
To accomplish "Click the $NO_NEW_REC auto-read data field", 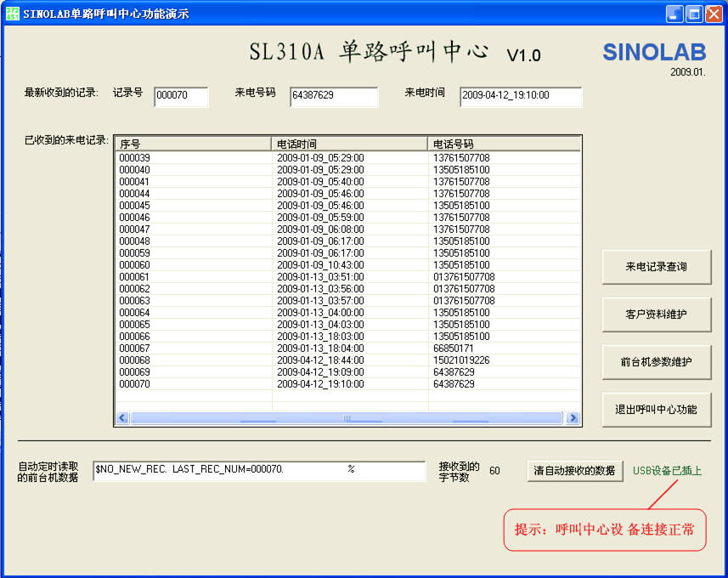I will tap(259, 470).
